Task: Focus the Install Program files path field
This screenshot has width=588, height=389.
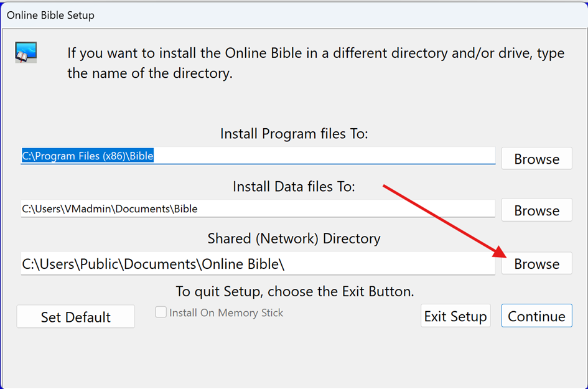Action: tap(258, 156)
